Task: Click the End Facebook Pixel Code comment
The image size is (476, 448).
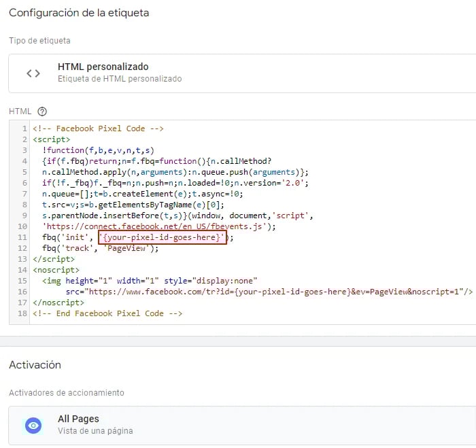Action: 107,313
